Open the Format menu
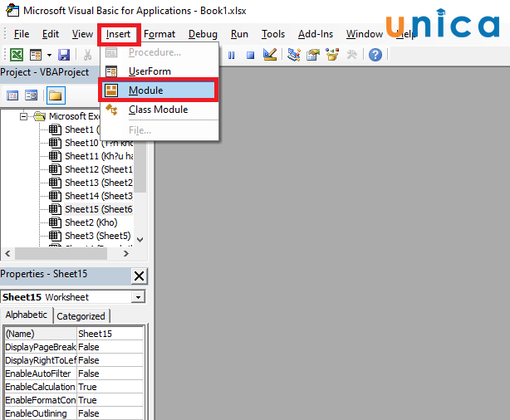510x420 pixels. point(159,34)
